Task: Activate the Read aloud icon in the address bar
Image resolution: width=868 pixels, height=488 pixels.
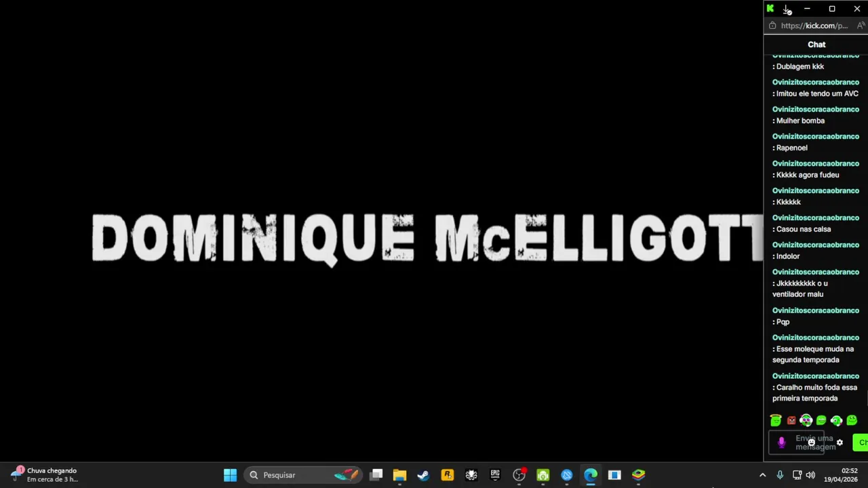Action: click(x=861, y=26)
